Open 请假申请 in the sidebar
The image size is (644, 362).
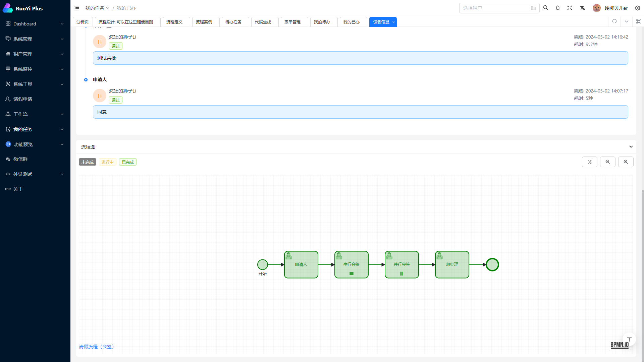click(x=35, y=99)
